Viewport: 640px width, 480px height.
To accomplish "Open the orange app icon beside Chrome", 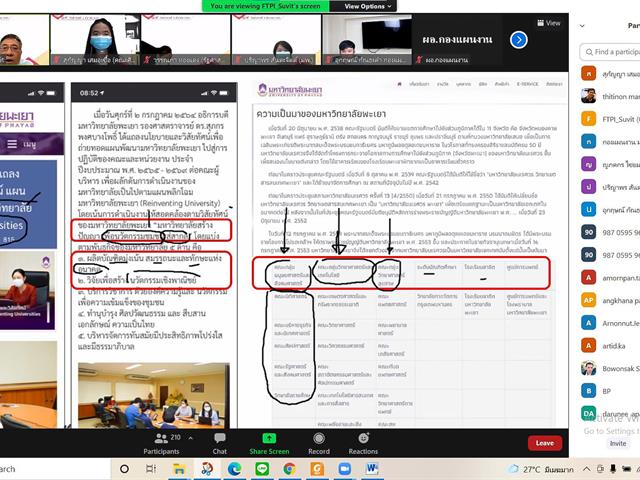I will [317, 469].
